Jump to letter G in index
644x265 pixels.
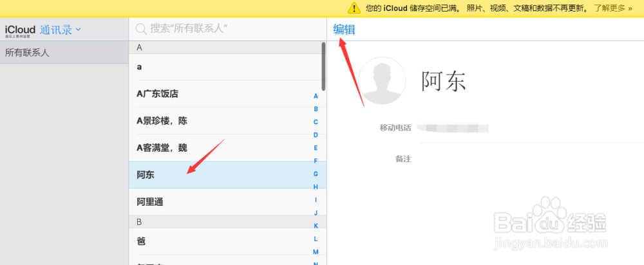(x=316, y=174)
